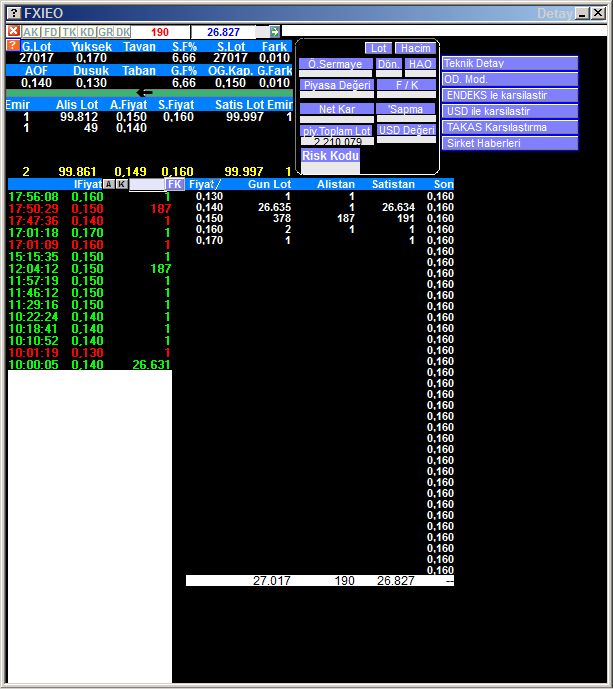Click the FK button in trades header
The height and width of the screenshot is (689, 613).
click(x=175, y=185)
